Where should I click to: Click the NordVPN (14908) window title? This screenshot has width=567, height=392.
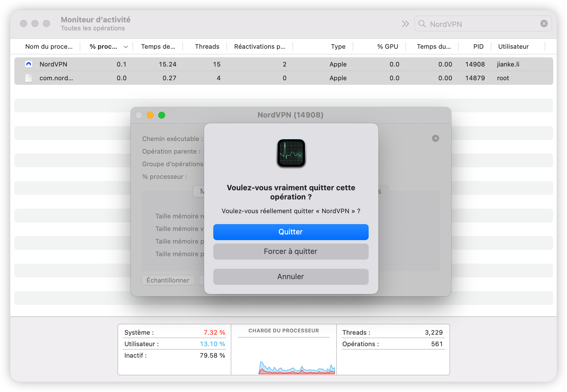click(290, 115)
